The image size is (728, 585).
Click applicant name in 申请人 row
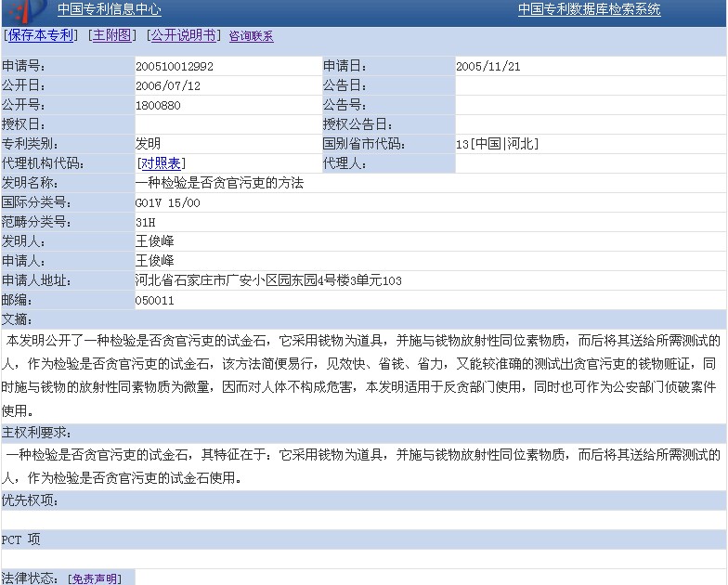pyautogui.click(x=154, y=261)
